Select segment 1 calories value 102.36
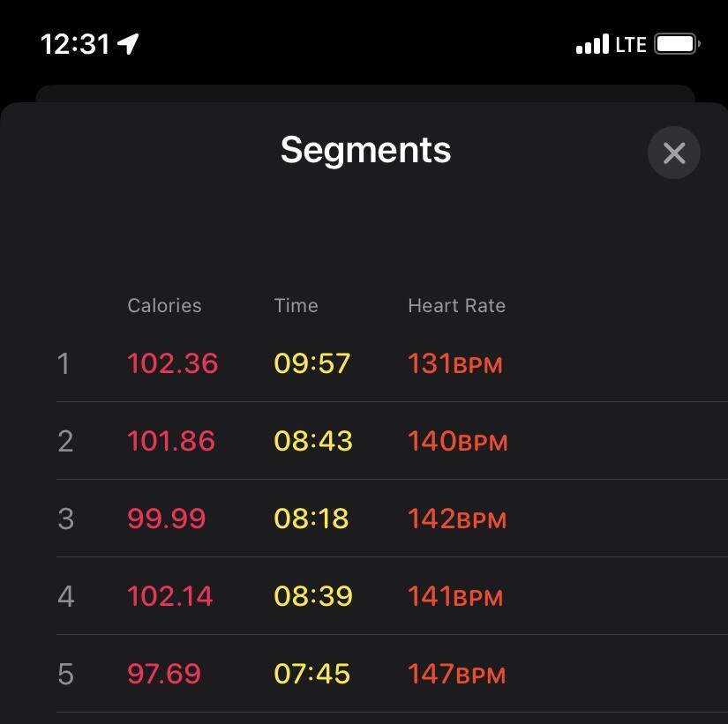728x724 pixels. coord(173,363)
